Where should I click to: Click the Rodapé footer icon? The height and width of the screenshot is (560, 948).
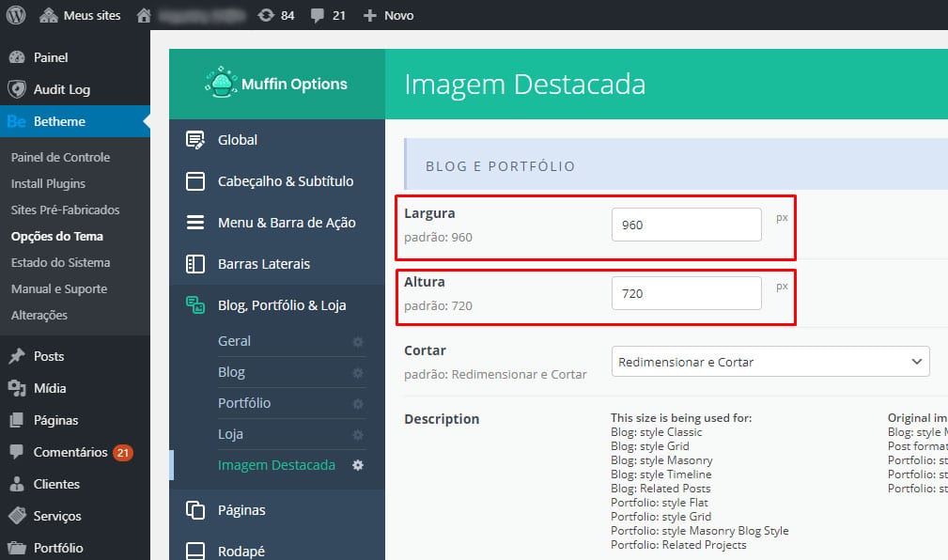coord(195,551)
